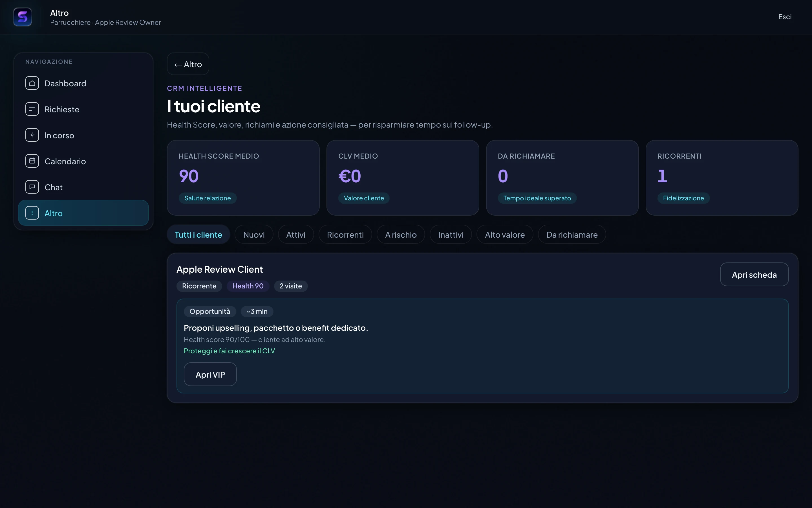Click the Calendario calendar icon
This screenshot has width=812, height=508.
click(x=32, y=161)
